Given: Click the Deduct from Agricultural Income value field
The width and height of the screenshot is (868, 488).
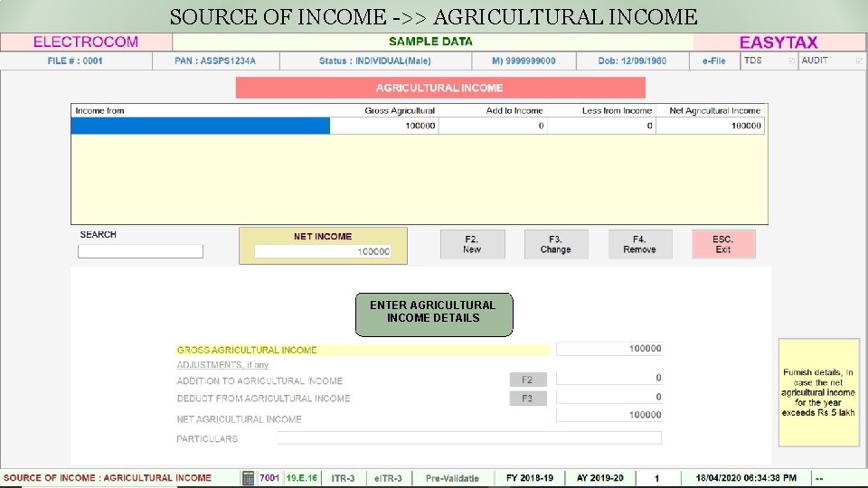Looking at the screenshot, I should pos(609,397).
